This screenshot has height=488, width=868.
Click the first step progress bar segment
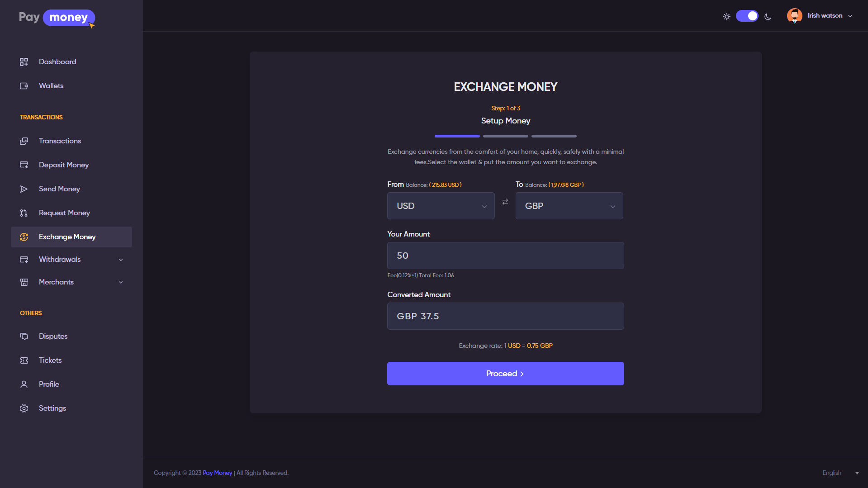tap(457, 136)
